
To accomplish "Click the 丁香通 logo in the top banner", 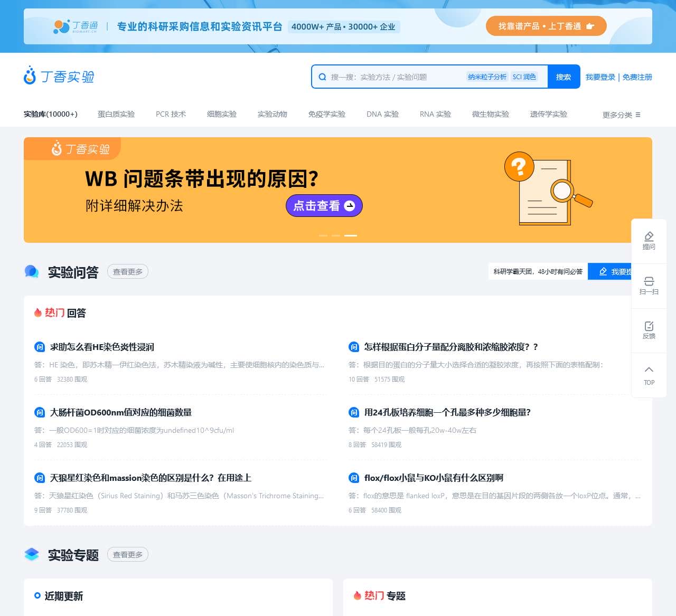I will click(x=76, y=26).
